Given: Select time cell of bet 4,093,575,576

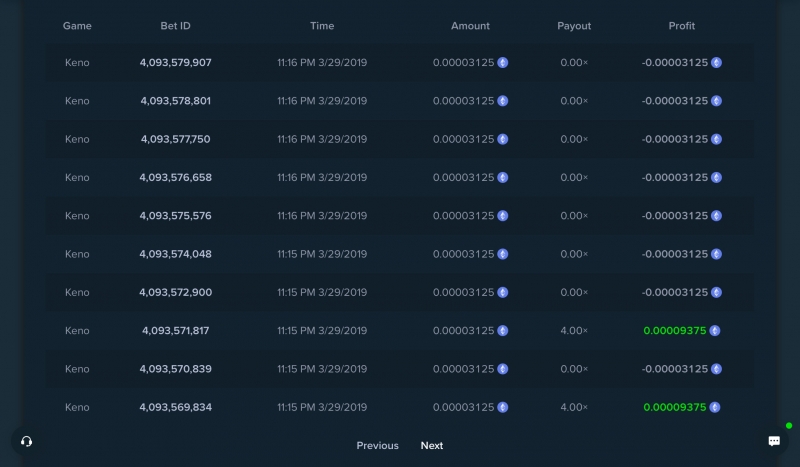Looking at the screenshot, I should [322, 215].
